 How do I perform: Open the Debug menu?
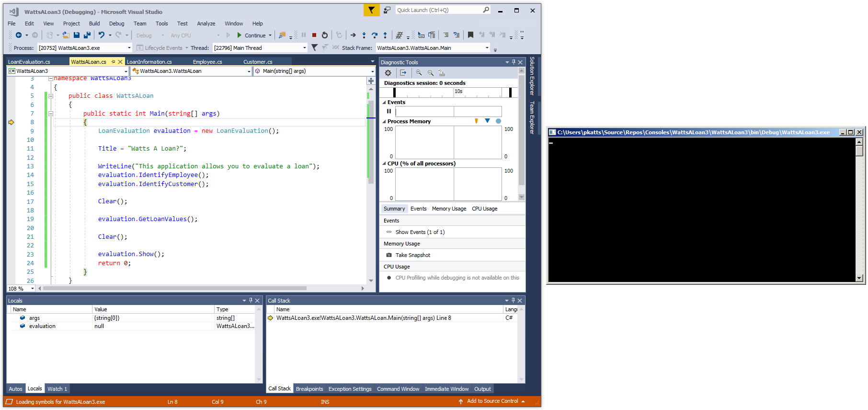point(116,23)
